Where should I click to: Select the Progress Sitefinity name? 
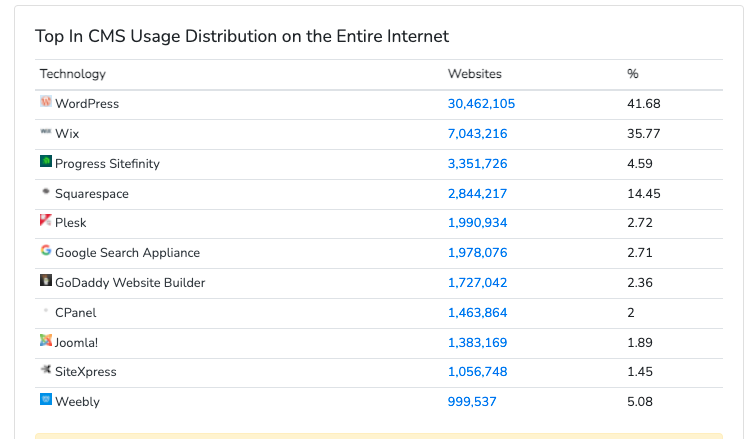(107, 164)
